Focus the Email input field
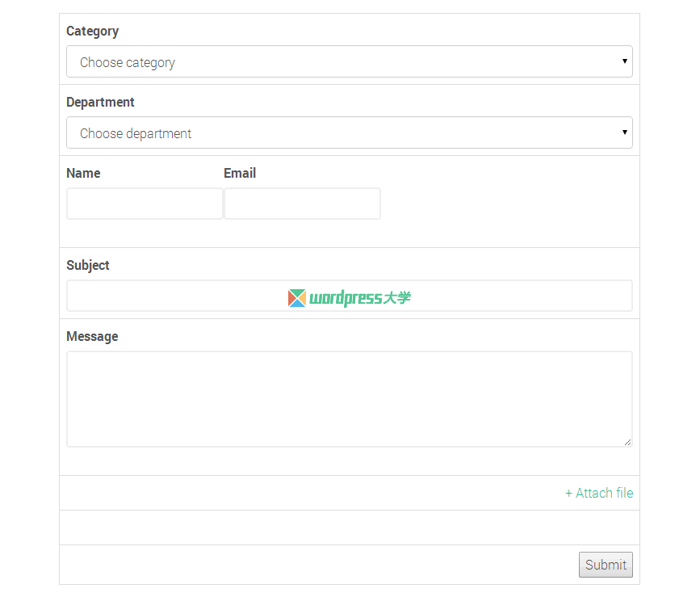 click(302, 204)
